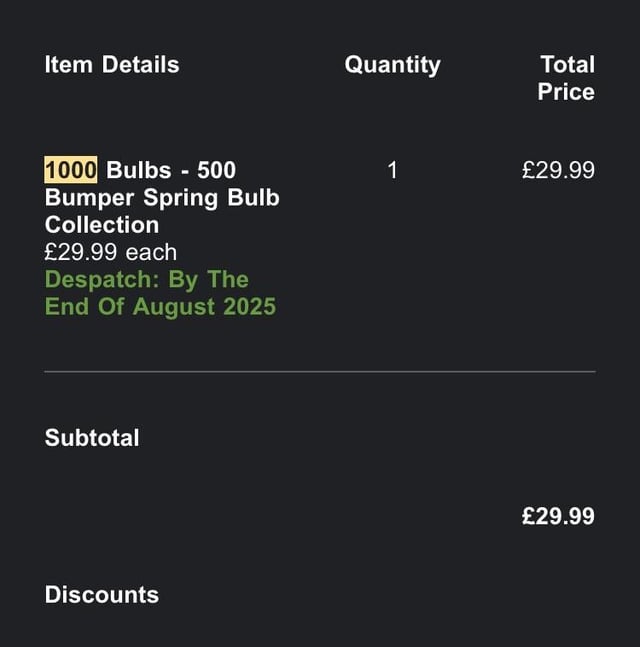Select the quantity value 1
This screenshot has height=647, width=640.
(x=393, y=170)
